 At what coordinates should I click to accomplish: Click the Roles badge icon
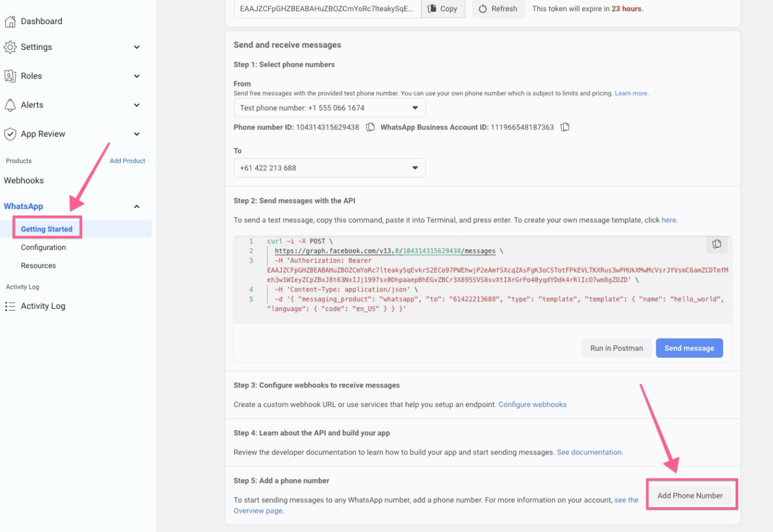tap(10, 76)
